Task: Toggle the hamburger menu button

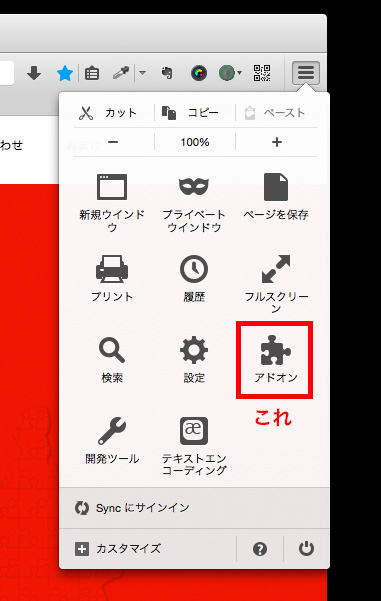Action: tap(306, 72)
